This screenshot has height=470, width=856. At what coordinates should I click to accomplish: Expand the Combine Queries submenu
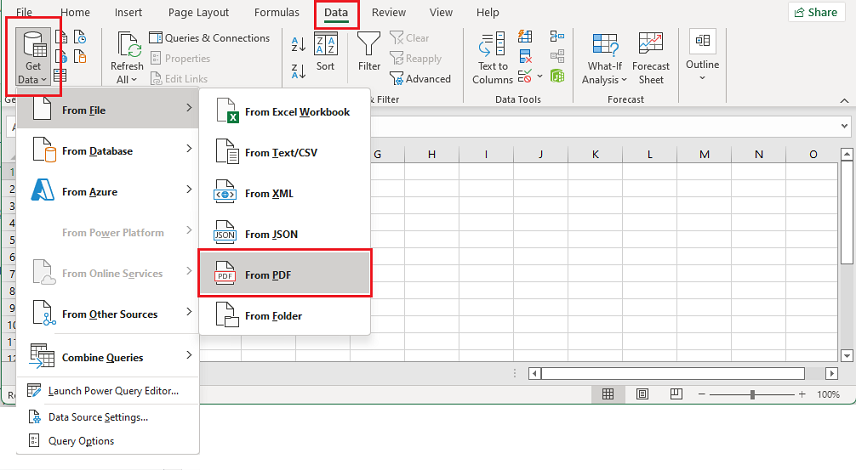point(108,357)
